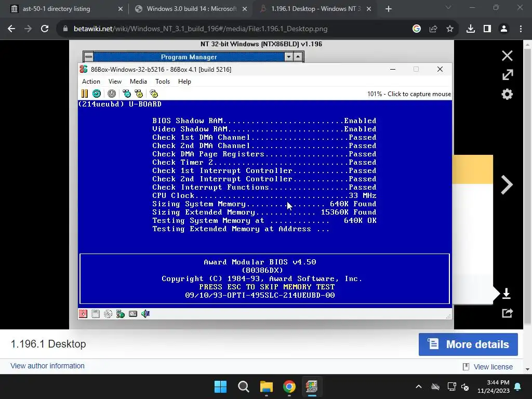Open Chrome three-dot menu
The image size is (532, 399).
coord(521,29)
